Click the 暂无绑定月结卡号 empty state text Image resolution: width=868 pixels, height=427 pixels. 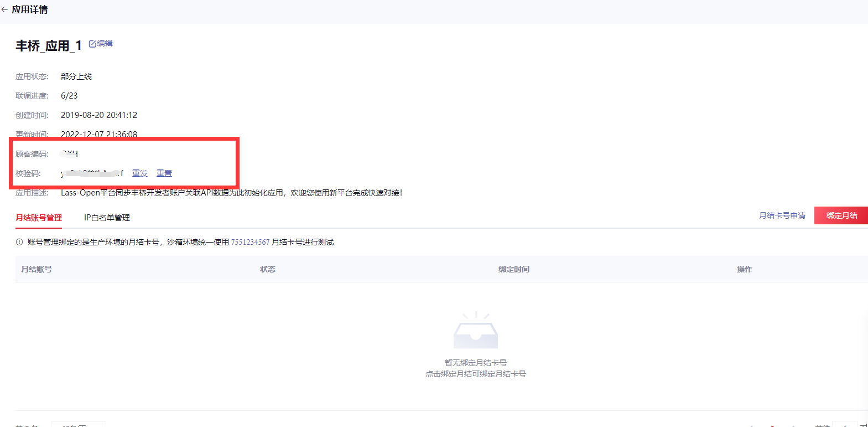pyautogui.click(x=476, y=363)
